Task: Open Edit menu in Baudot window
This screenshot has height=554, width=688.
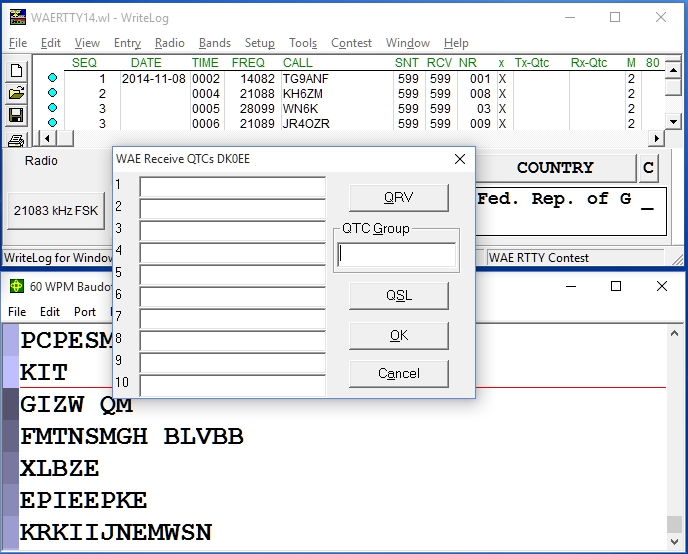Action: click(x=50, y=311)
